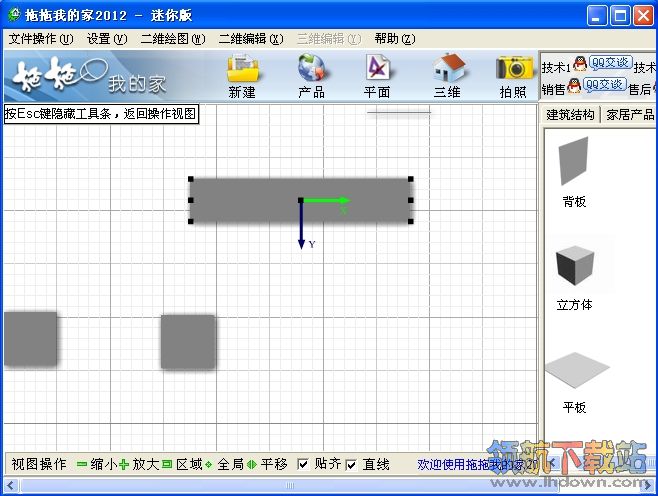Switch to 平面 plan view icon
658x496 pixels.
pyautogui.click(x=378, y=68)
